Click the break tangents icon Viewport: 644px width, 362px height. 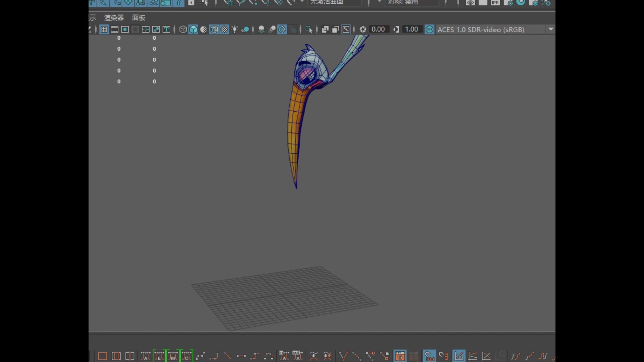click(343, 356)
